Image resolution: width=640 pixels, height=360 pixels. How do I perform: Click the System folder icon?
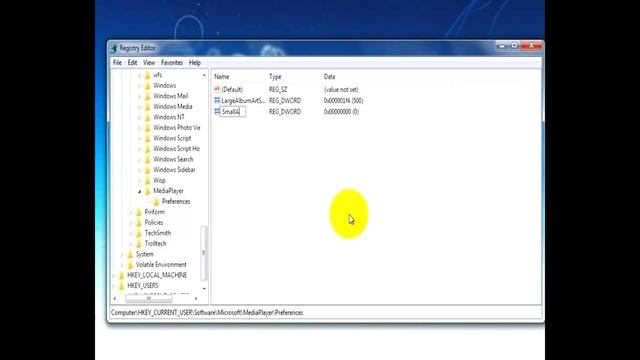point(131,254)
